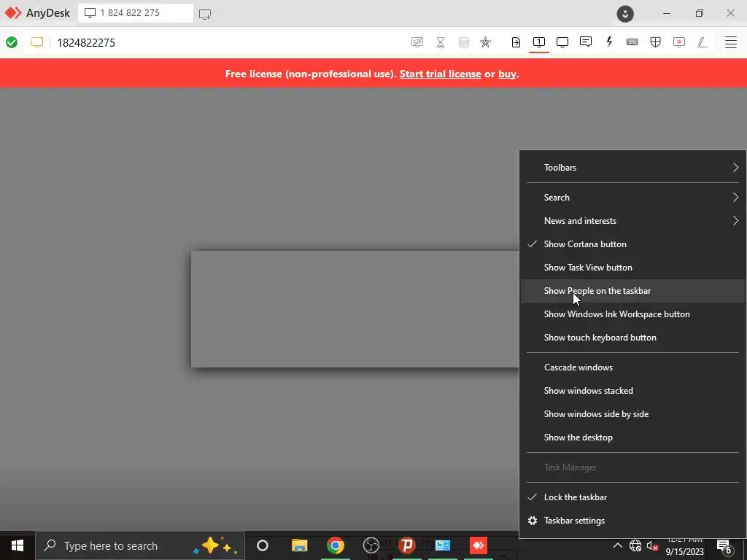
Task: Select Cascade windows
Action: click(x=632, y=367)
